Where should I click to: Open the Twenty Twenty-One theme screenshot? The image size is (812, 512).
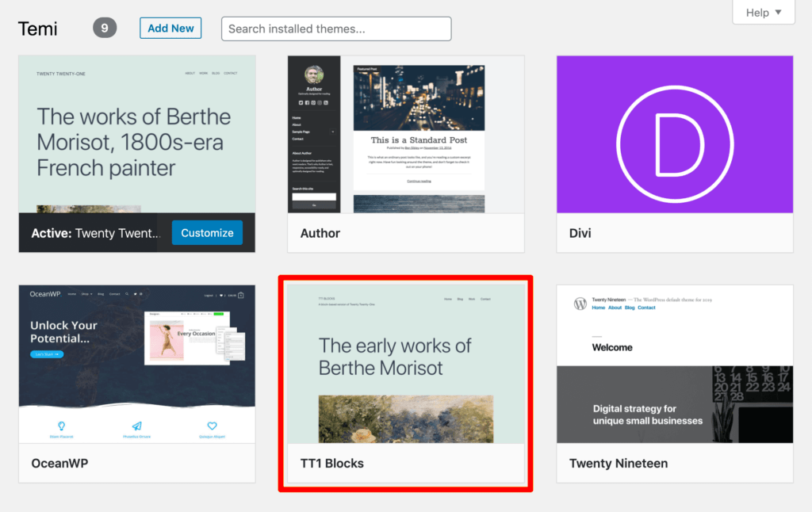(x=136, y=135)
